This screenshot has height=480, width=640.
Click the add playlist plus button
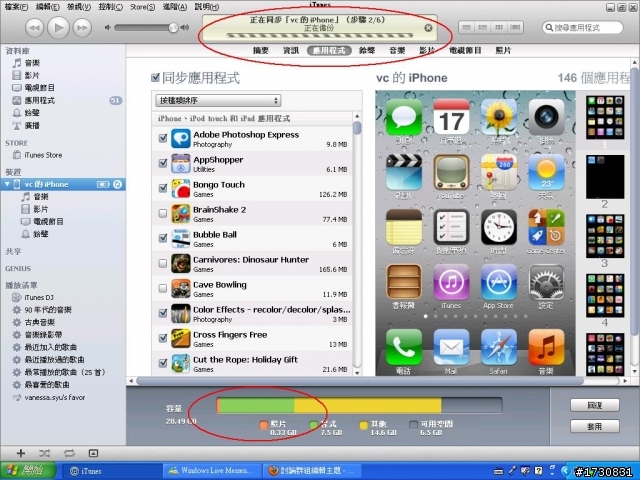pos(21,453)
